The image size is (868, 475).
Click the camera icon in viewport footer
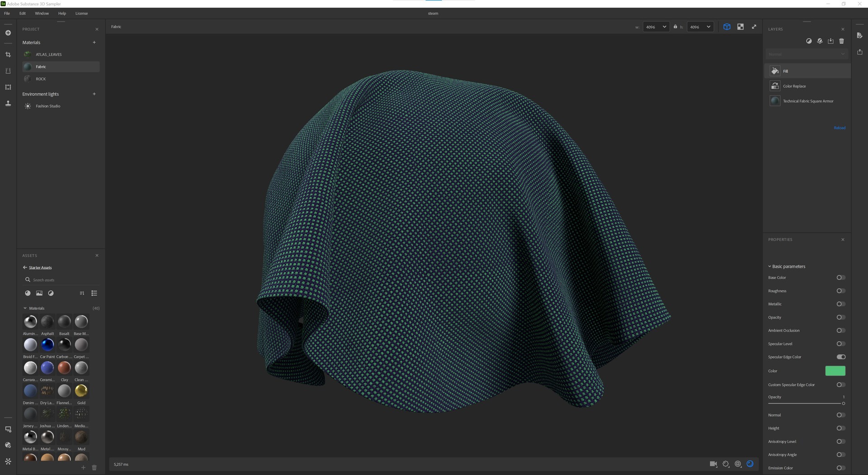click(713, 464)
